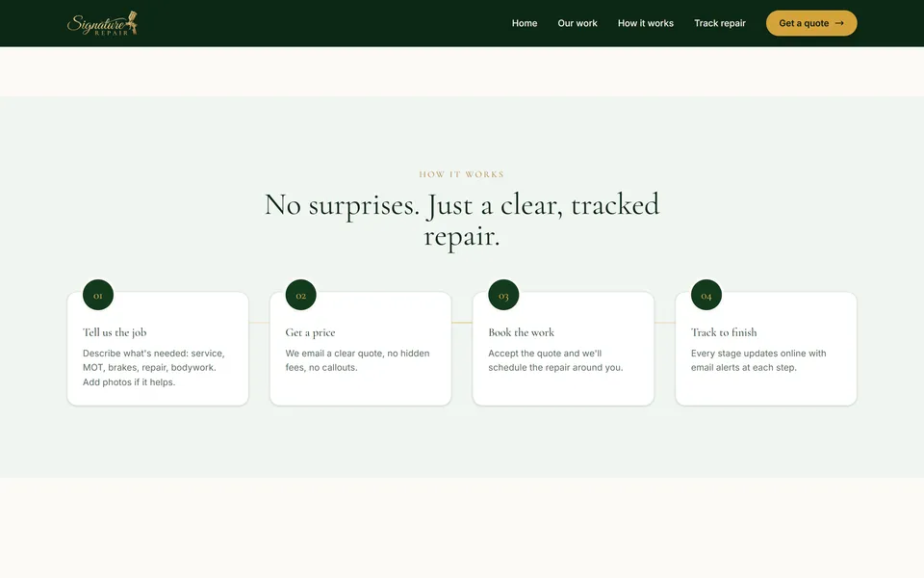This screenshot has width=924, height=578.
Task: Click the 02 step number badge
Action: coord(300,295)
